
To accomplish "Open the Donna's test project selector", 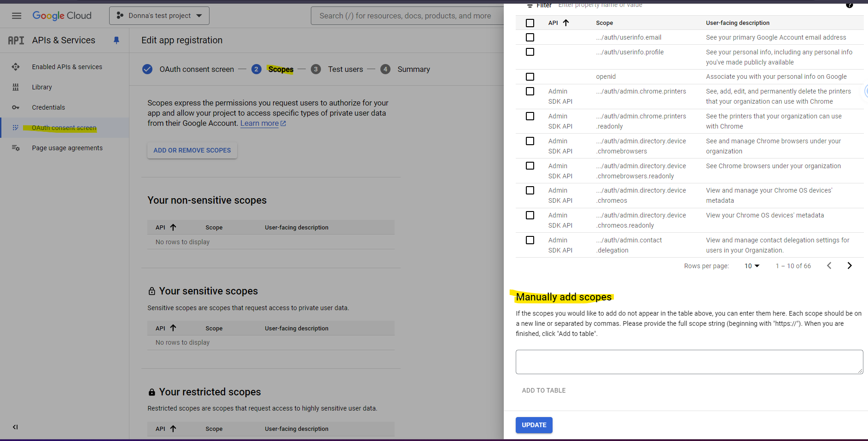I will click(159, 16).
